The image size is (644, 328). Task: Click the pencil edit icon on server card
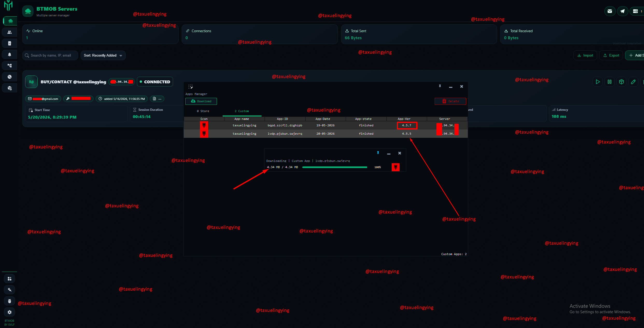coord(633,82)
